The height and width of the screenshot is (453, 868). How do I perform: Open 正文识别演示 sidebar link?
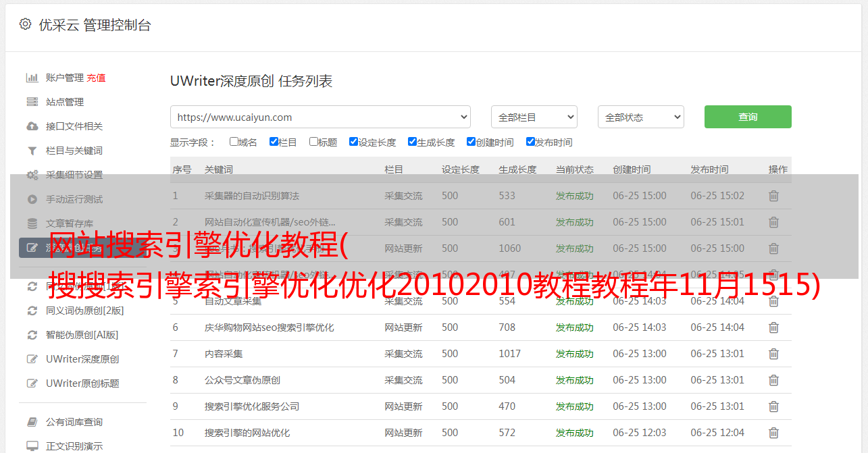point(74,446)
